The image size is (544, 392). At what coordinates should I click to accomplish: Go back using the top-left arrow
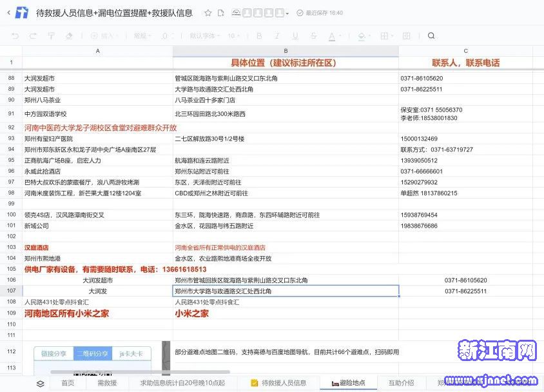click(x=8, y=13)
